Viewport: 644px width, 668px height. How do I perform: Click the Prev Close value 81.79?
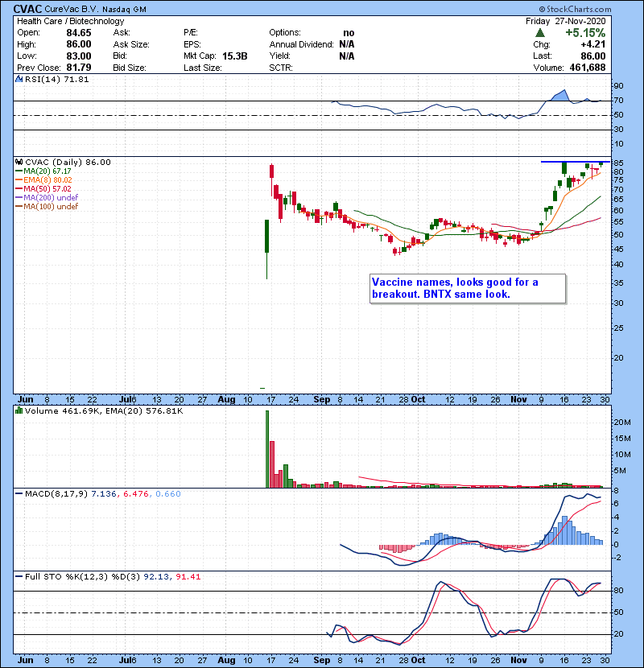[79, 68]
